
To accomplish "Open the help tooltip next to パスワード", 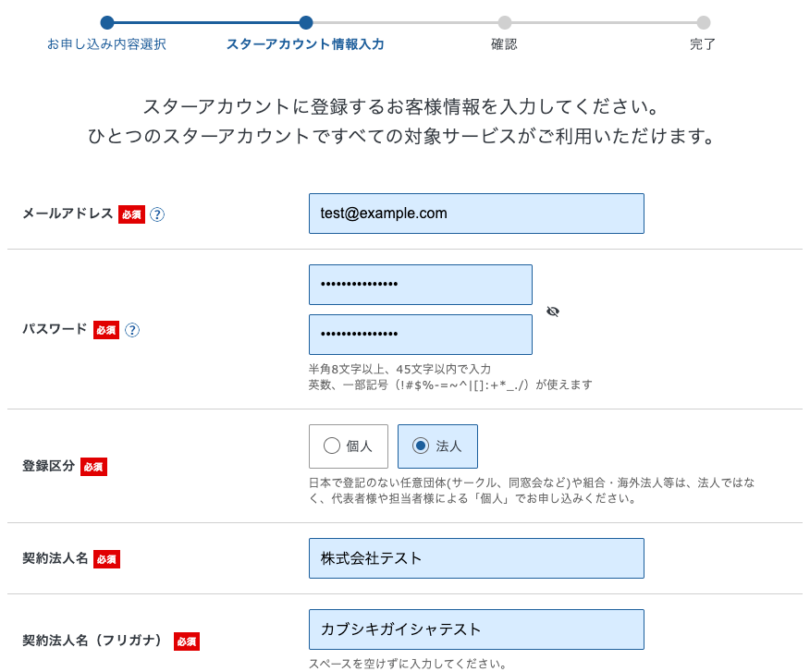I will (x=132, y=330).
